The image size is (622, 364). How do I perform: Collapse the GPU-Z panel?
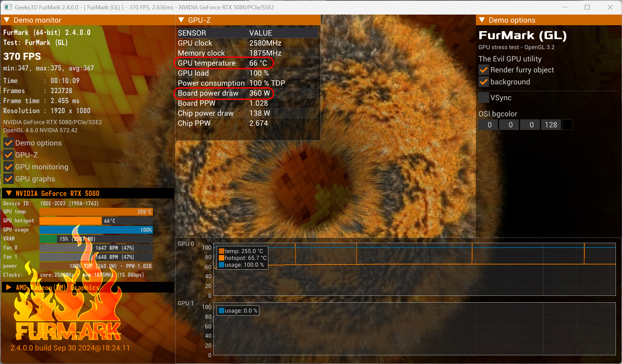tap(181, 20)
